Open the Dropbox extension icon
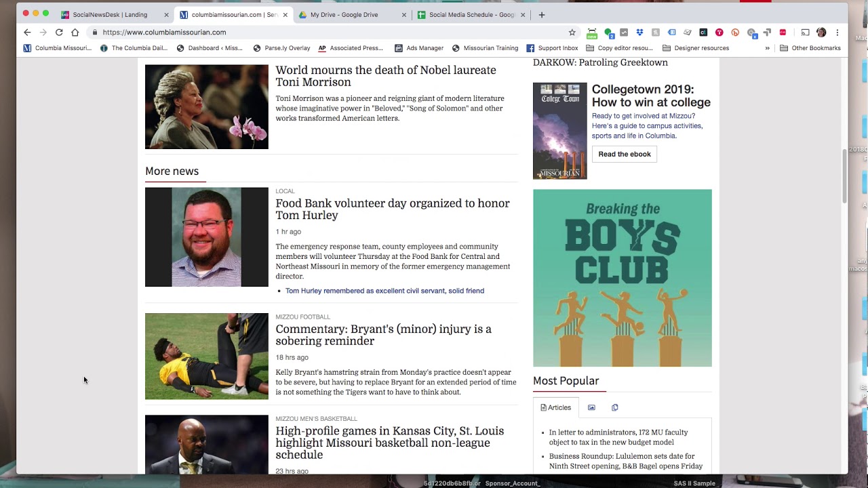 pos(639,32)
